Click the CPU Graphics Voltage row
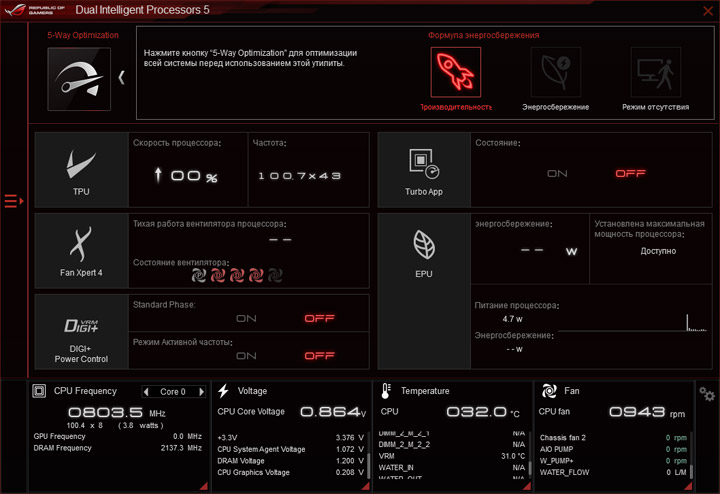 pos(290,472)
